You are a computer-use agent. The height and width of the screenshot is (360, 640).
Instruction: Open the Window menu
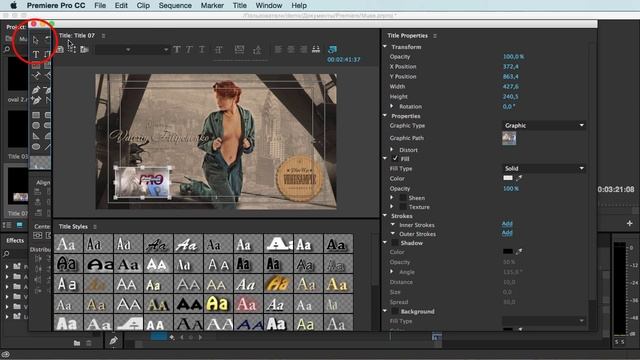point(269,5)
